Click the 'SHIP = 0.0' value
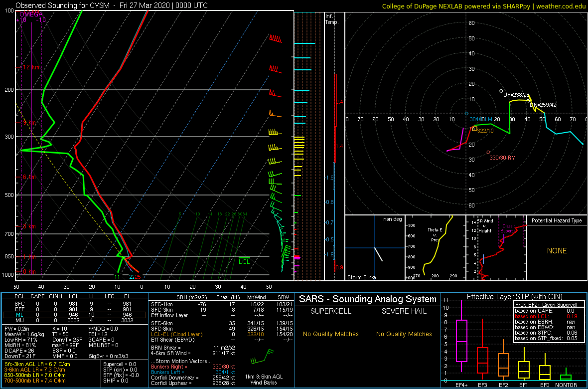 click(x=116, y=381)
